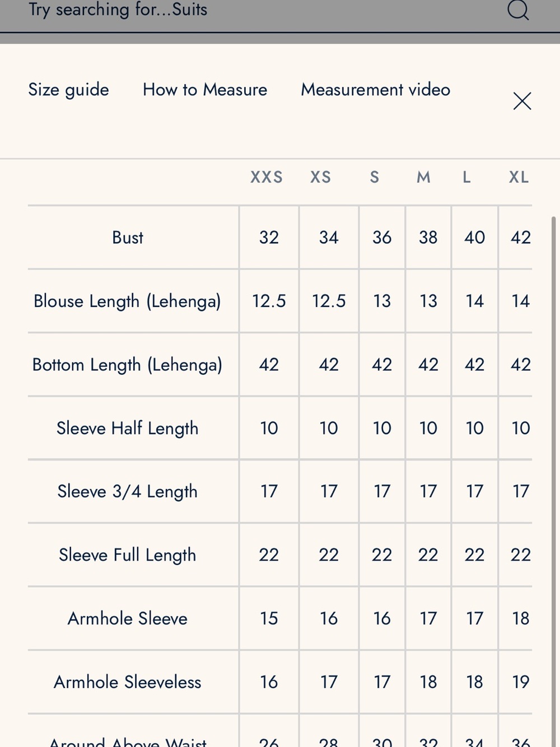Click the Sleeve Half Length label
560x747 pixels.
[x=128, y=428]
